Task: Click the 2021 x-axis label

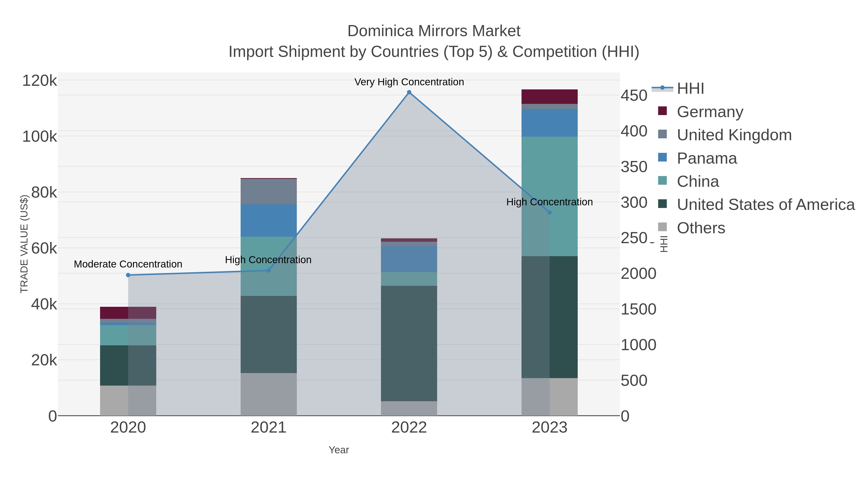Action: tap(269, 427)
